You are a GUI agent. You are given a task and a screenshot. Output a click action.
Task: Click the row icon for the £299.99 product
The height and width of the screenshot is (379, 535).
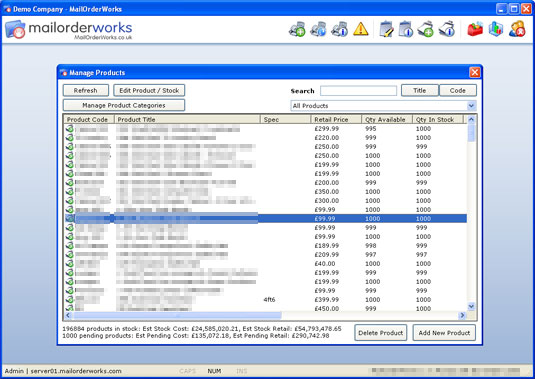click(x=70, y=129)
